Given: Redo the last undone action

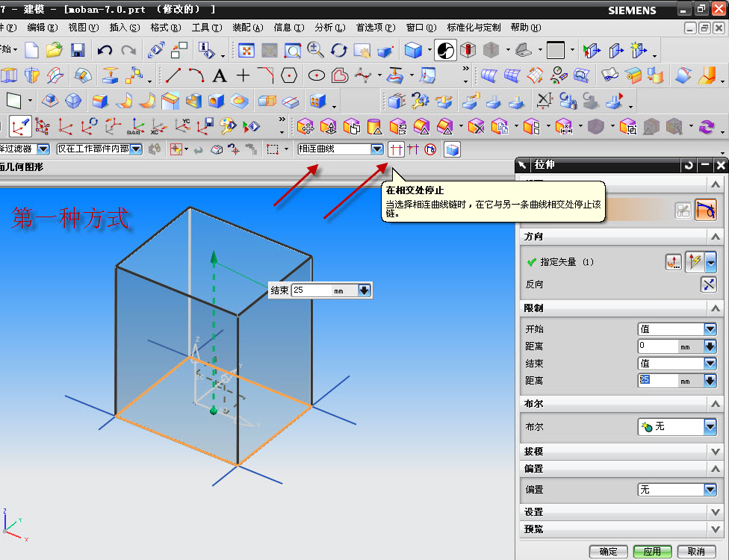Looking at the screenshot, I should (128, 50).
